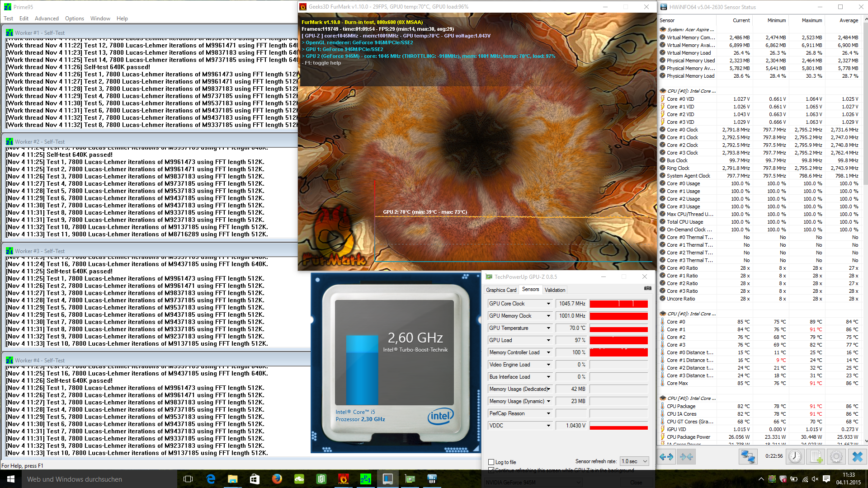Screen dimensions: 868x488
Task: Switch to the Graphics Card tab
Action: [501, 290]
